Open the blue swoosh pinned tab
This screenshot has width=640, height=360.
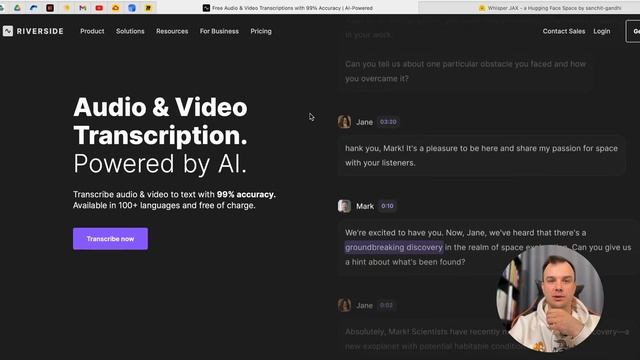click(x=33, y=8)
